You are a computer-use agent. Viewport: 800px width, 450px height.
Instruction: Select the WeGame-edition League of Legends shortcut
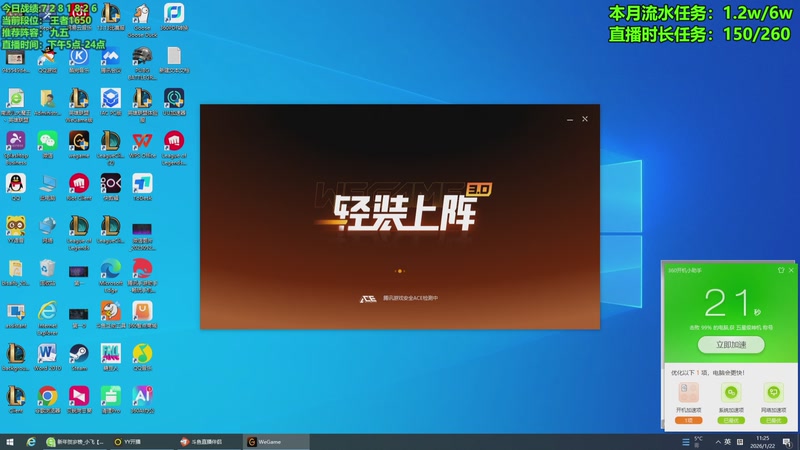[x=79, y=106]
